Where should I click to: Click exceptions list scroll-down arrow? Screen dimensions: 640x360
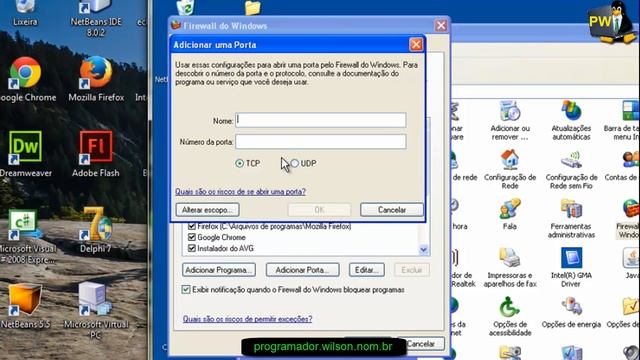coord(423,249)
